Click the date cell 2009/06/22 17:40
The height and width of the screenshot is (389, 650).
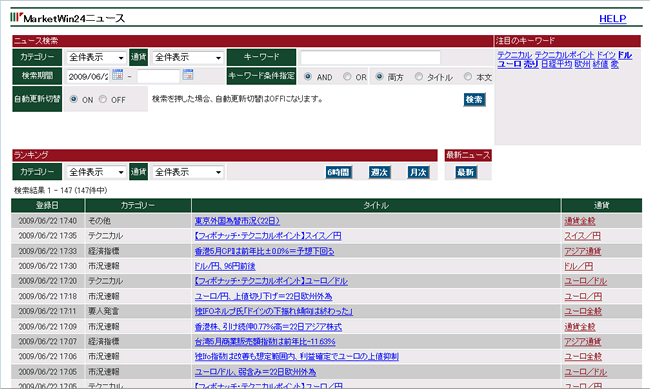point(48,221)
